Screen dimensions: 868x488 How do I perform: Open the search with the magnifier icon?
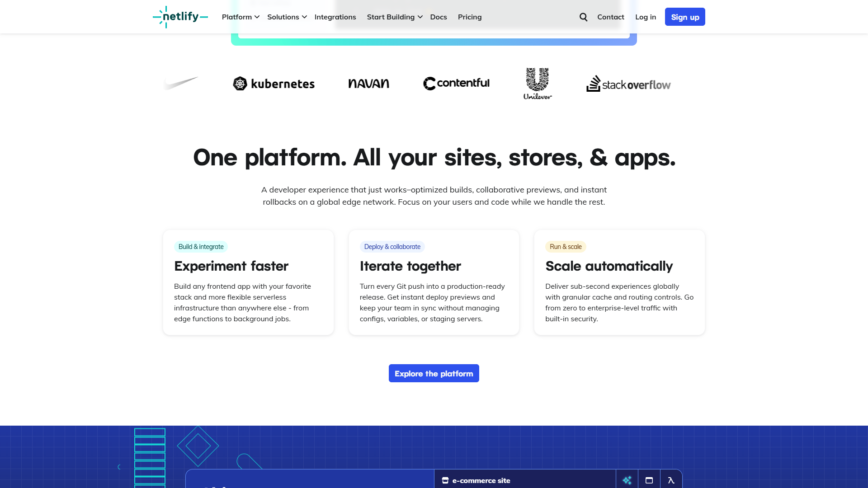coord(583,17)
